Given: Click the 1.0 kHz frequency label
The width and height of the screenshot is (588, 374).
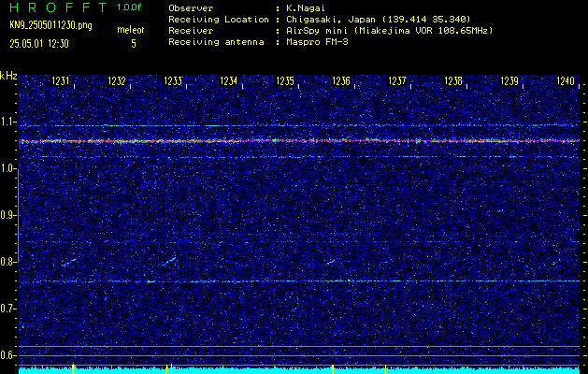Looking at the screenshot, I should [7, 168].
